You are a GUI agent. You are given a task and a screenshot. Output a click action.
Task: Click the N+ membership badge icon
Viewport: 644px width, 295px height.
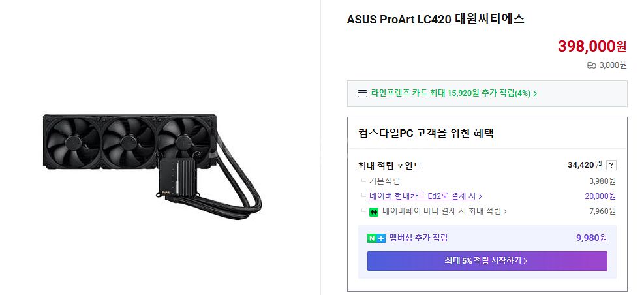[376, 238]
